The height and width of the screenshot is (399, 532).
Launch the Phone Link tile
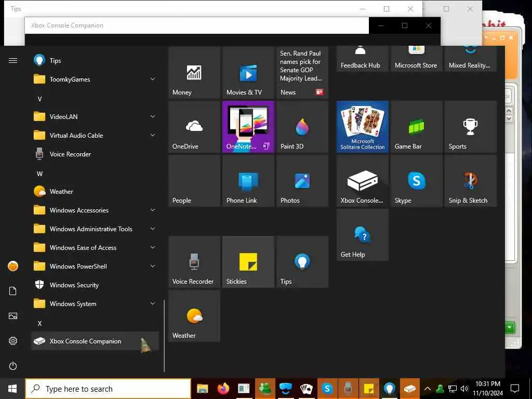point(248,180)
